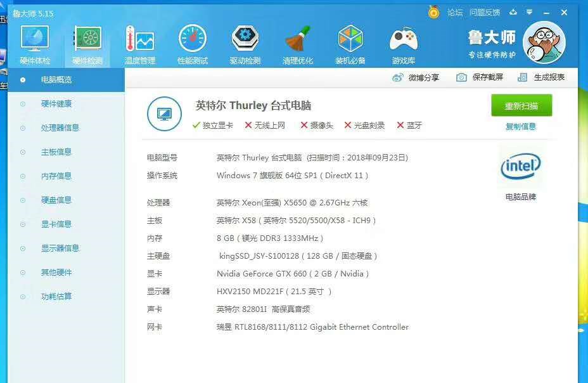Screen dimensions: 588x383
Task: Select 硬件检测 hardware detection icon
Action: [x=87, y=45]
